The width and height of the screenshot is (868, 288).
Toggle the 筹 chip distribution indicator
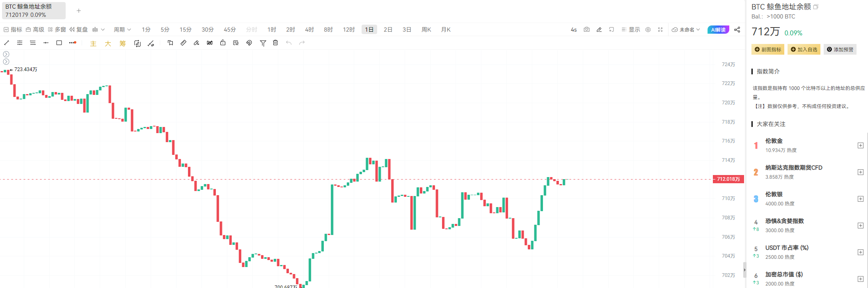[123, 44]
